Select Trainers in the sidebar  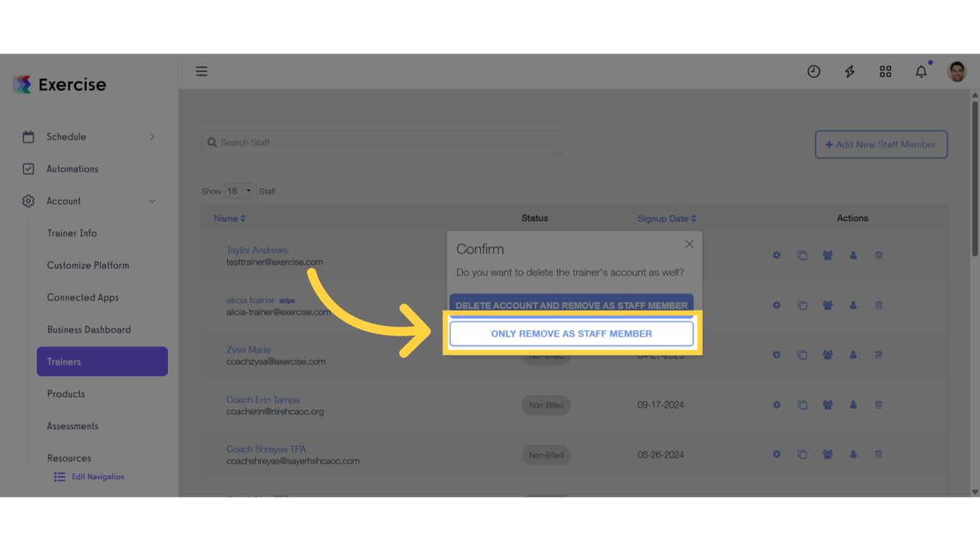[102, 361]
